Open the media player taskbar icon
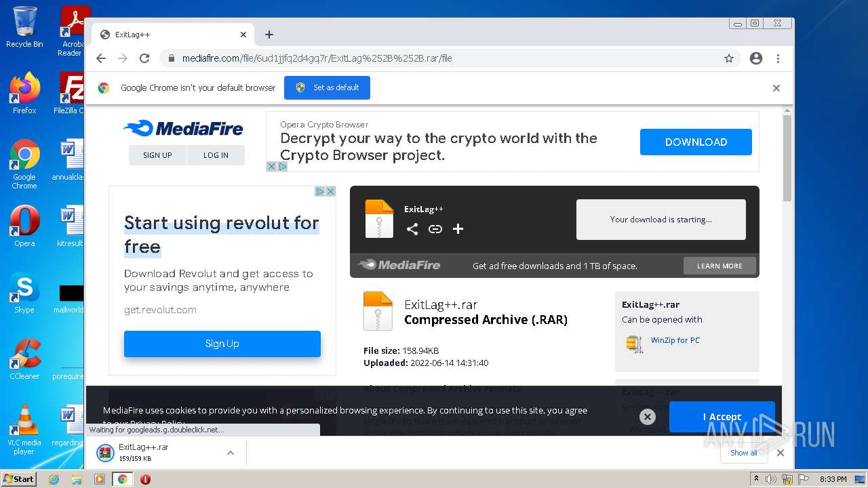Viewport: 868px width, 488px height. pyautogui.click(x=100, y=479)
